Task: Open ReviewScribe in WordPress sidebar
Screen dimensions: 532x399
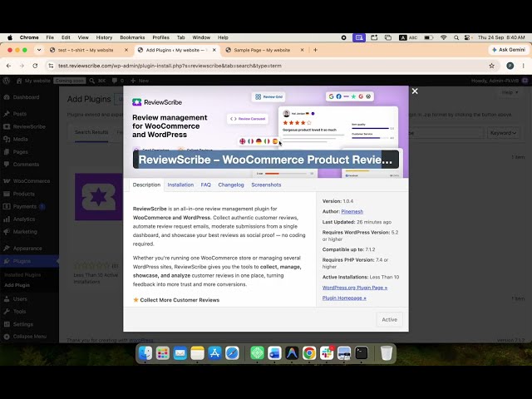Action: point(30,126)
